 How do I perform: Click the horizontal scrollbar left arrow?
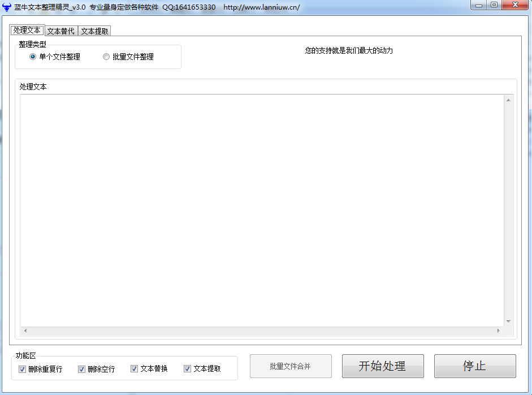click(x=25, y=331)
